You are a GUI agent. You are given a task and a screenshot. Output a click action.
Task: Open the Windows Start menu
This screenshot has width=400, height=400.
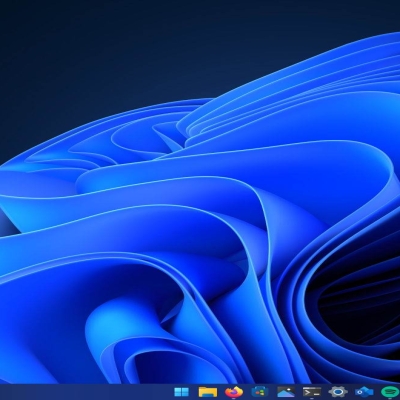[x=181, y=392]
